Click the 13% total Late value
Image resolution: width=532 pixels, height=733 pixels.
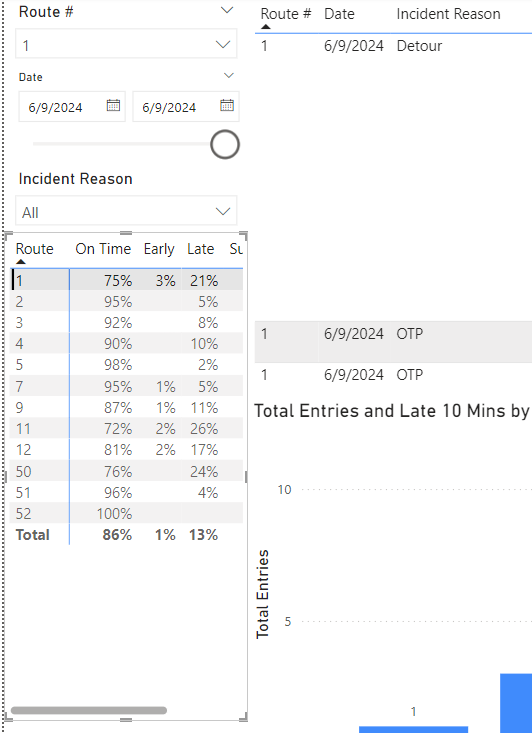tap(203, 535)
